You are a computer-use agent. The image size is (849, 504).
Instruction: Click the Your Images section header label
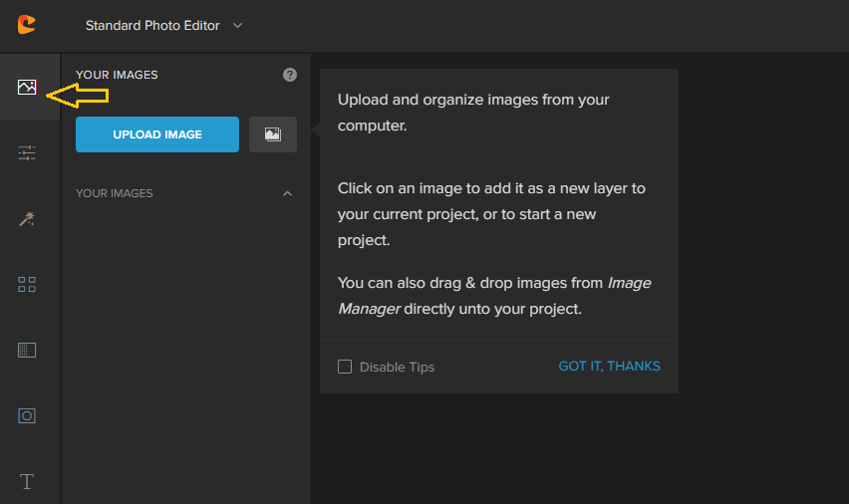tap(115, 193)
